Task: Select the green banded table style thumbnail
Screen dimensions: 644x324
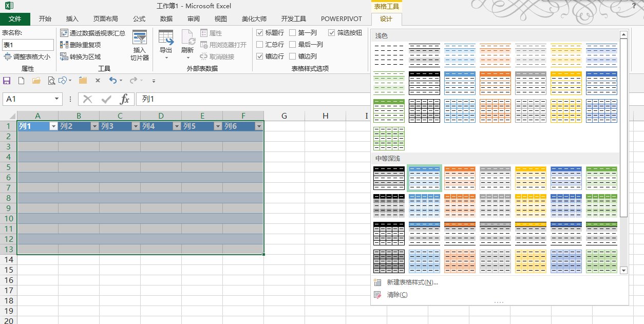Action: click(389, 82)
